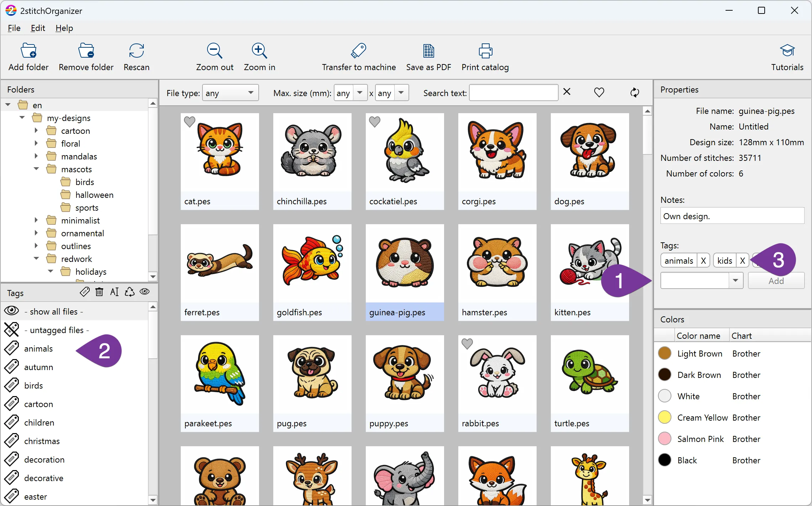The width and height of the screenshot is (812, 506).
Task: Toggle favorite heart on cat.pes
Action: pyautogui.click(x=190, y=122)
